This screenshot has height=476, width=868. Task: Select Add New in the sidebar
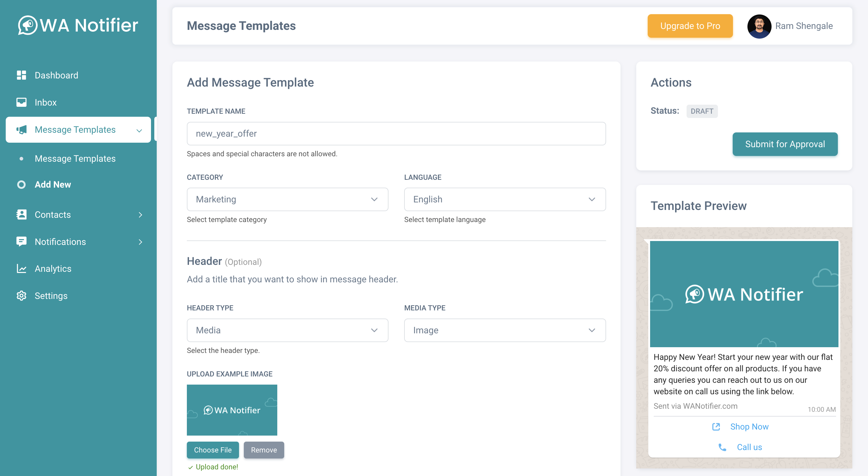click(x=52, y=185)
